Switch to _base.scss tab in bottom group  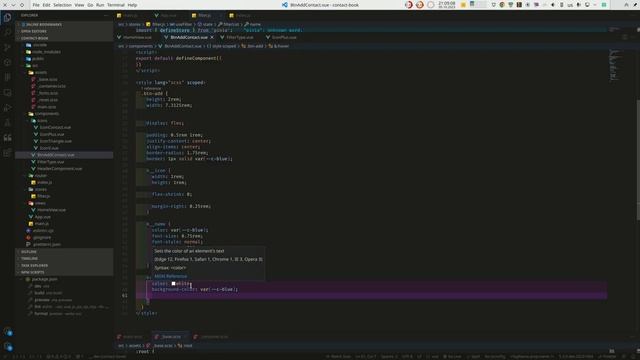(x=171, y=337)
